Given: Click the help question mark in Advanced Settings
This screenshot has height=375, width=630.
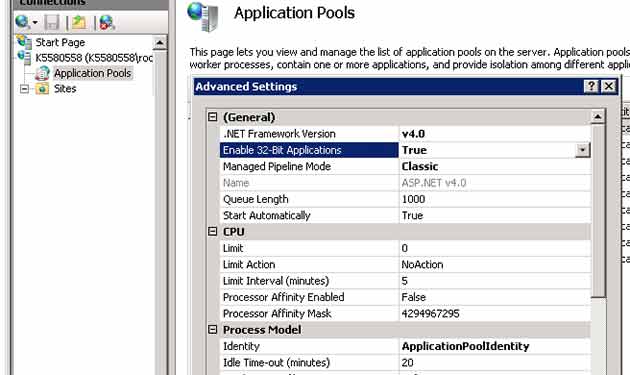Looking at the screenshot, I should click(591, 86).
